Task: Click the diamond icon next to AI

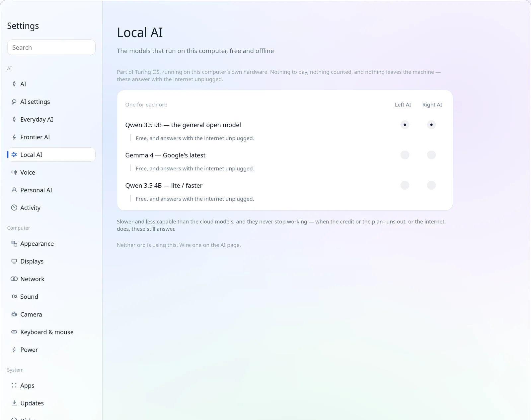Action: pyautogui.click(x=14, y=84)
